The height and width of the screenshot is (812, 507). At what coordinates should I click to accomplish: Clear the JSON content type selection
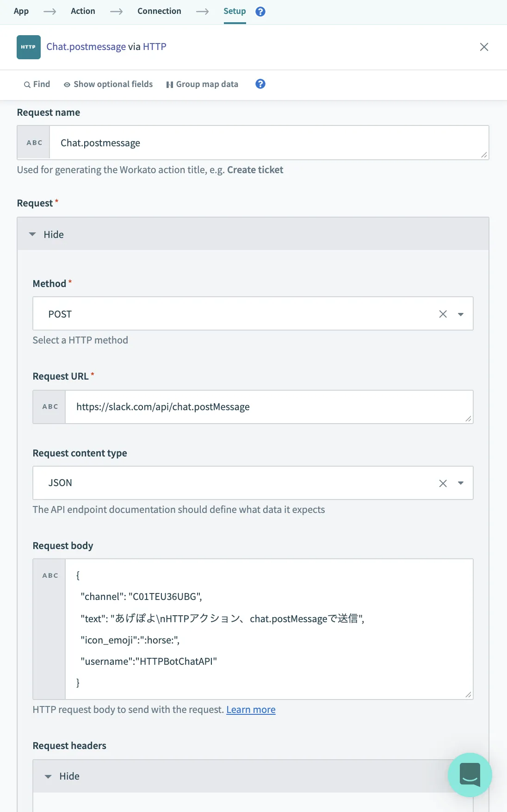point(443,483)
